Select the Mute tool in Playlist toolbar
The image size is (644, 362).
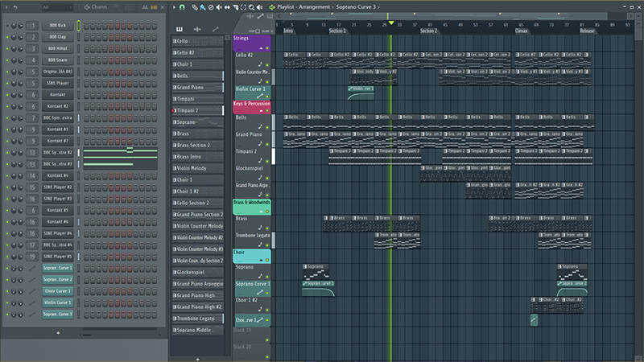[x=219, y=7]
